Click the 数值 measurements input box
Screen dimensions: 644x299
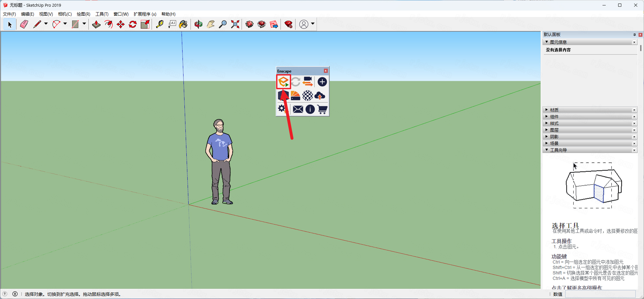600,294
